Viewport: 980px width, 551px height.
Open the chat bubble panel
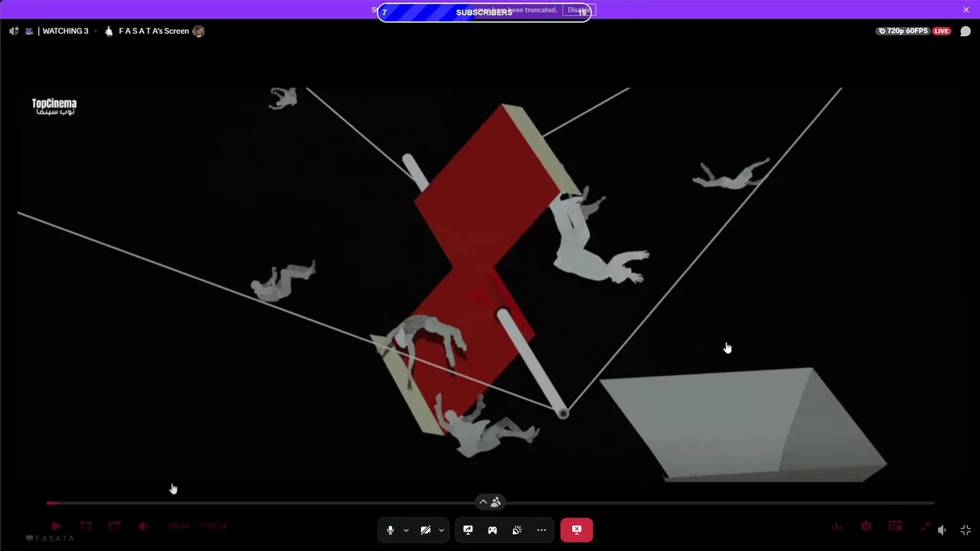coord(965,31)
